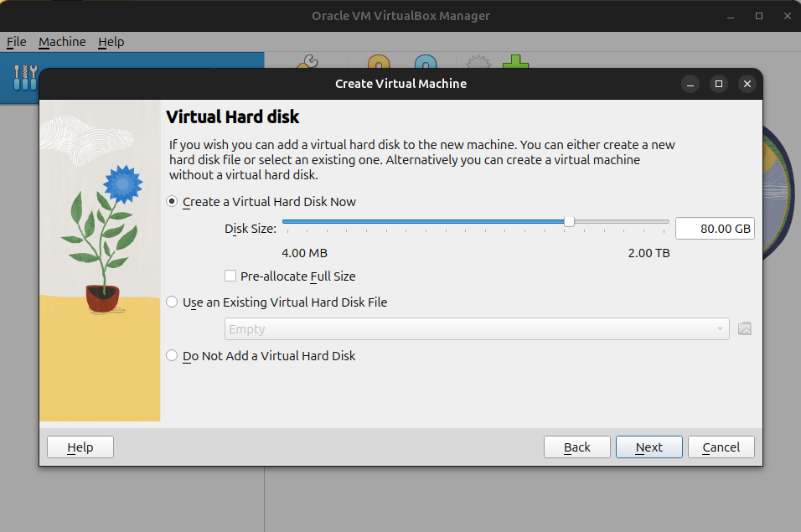Enable Pre-allocate Full Size checkbox
Viewport: 801px width, 532px height.
[x=230, y=276]
